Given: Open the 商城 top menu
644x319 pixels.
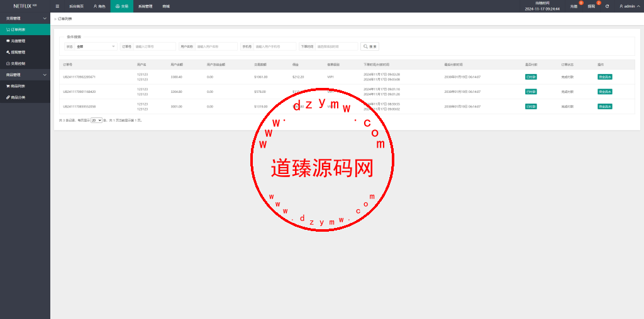Looking at the screenshot, I should point(166,6).
